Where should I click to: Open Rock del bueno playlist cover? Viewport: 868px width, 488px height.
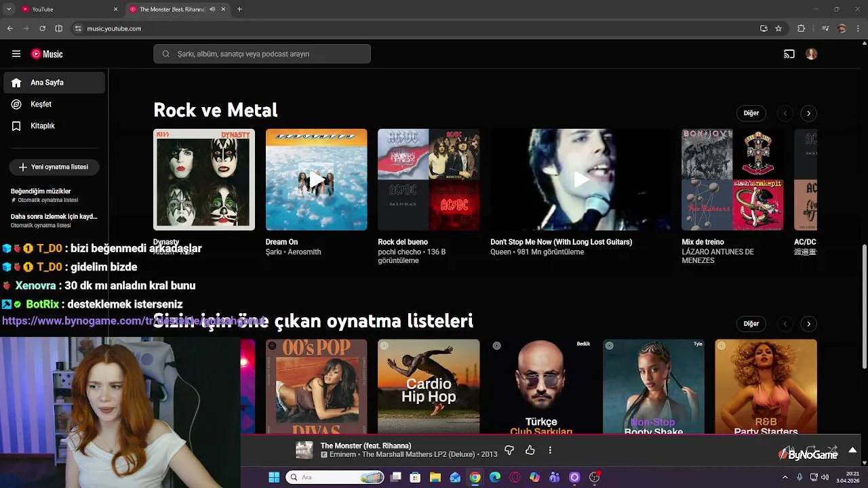(x=429, y=180)
